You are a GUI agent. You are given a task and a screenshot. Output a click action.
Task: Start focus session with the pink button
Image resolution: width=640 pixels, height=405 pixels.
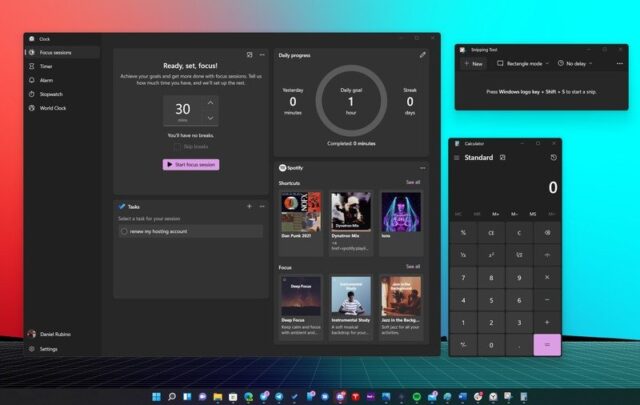point(191,165)
